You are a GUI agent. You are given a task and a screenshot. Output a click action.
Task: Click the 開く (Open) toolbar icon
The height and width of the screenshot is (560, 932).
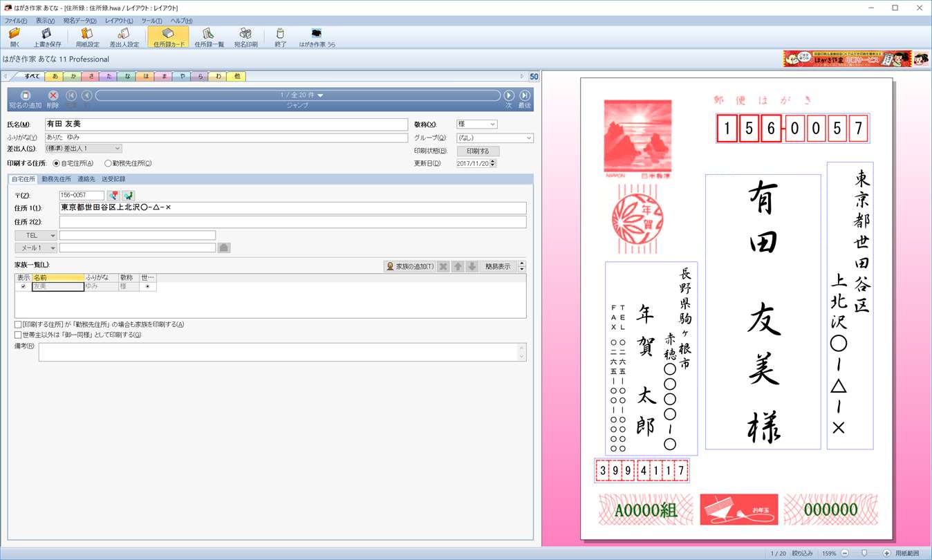tap(15, 37)
